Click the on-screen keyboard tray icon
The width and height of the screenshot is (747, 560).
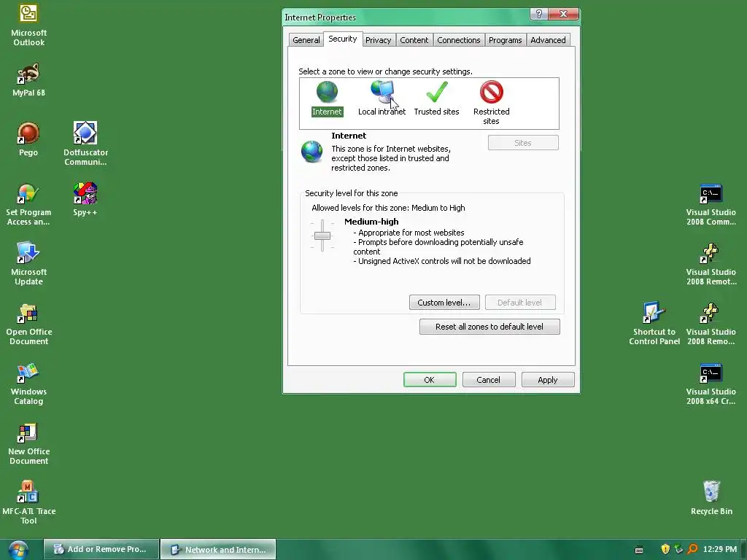point(639,550)
